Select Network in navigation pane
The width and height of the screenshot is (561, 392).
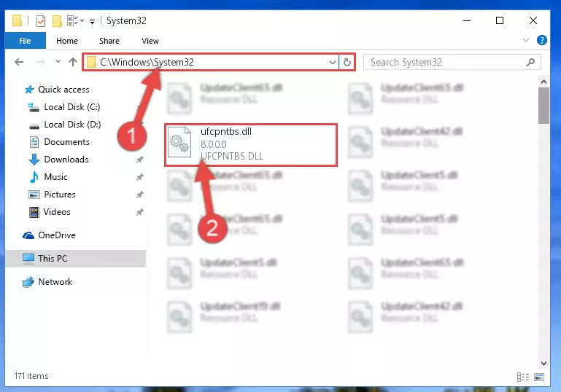tap(55, 282)
